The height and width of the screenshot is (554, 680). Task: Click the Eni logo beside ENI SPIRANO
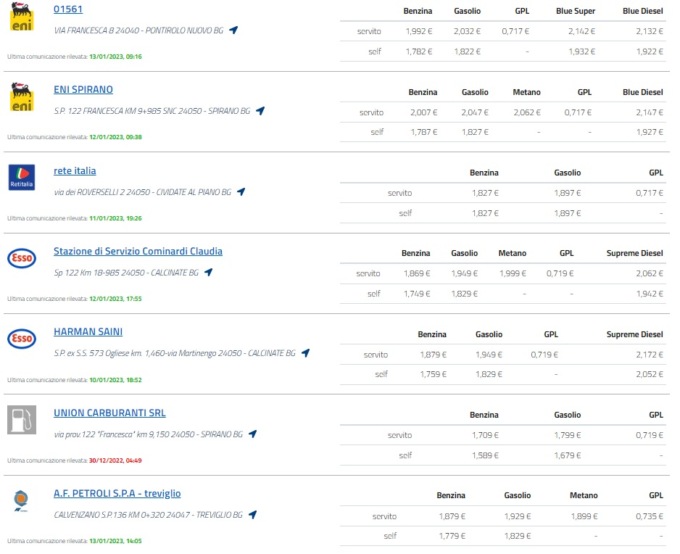[21, 97]
